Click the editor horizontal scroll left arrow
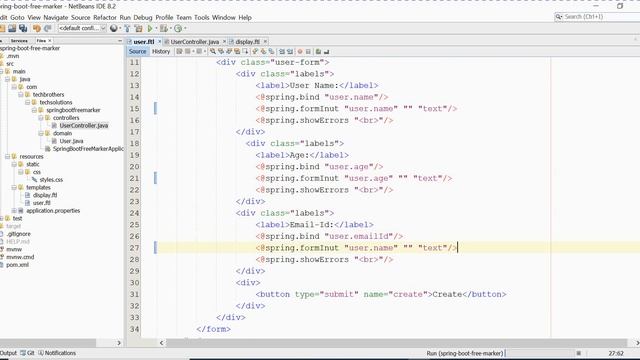Image resolution: width=640 pixels, height=360 pixels. [x=162, y=343]
